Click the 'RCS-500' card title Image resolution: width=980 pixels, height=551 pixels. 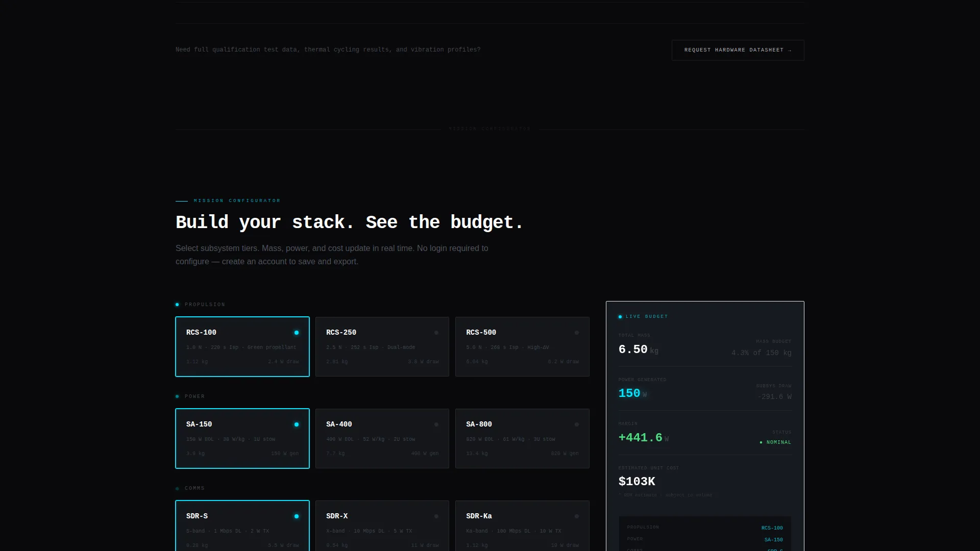(481, 332)
